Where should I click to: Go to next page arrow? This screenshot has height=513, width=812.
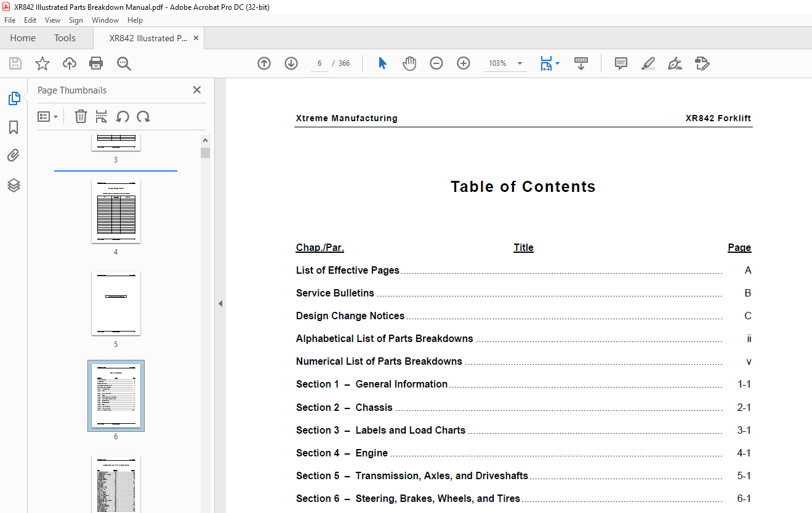[291, 63]
